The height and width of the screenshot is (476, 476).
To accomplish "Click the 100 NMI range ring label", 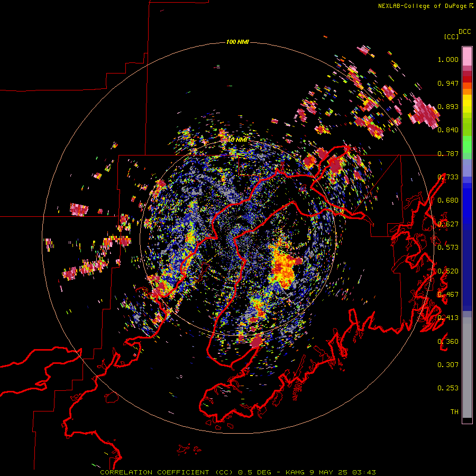I will (237, 42).
